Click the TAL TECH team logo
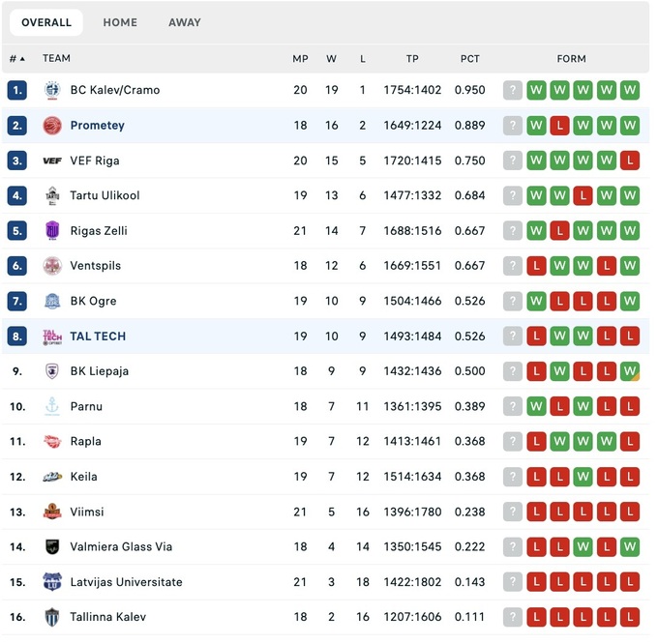This screenshot has width=658, height=644. (52, 337)
